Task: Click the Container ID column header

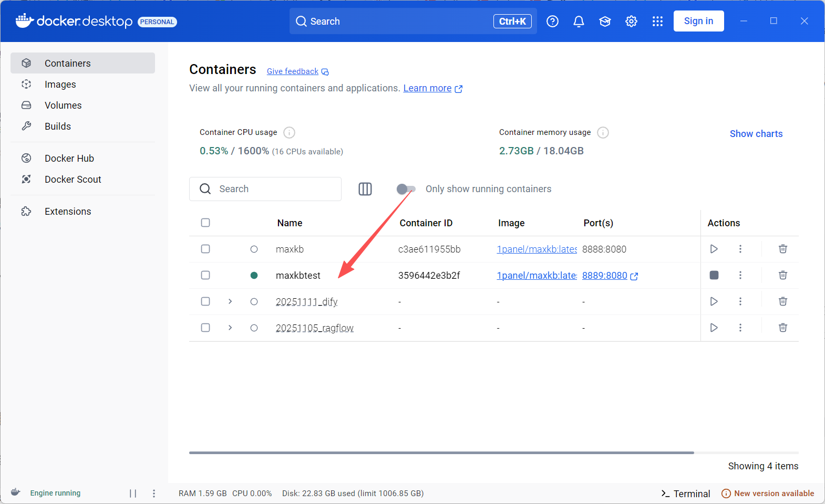Action: [x=426, y=223]
